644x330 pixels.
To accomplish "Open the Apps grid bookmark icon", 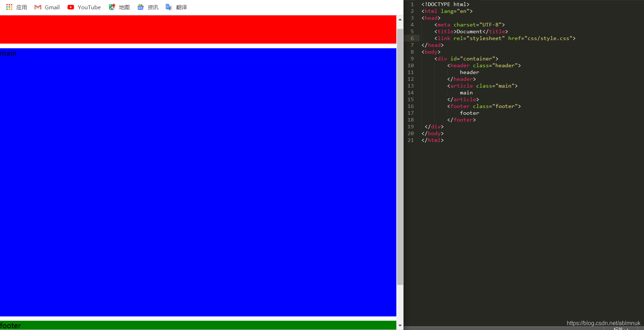I will pyautogui.click(x=9, y=7).
